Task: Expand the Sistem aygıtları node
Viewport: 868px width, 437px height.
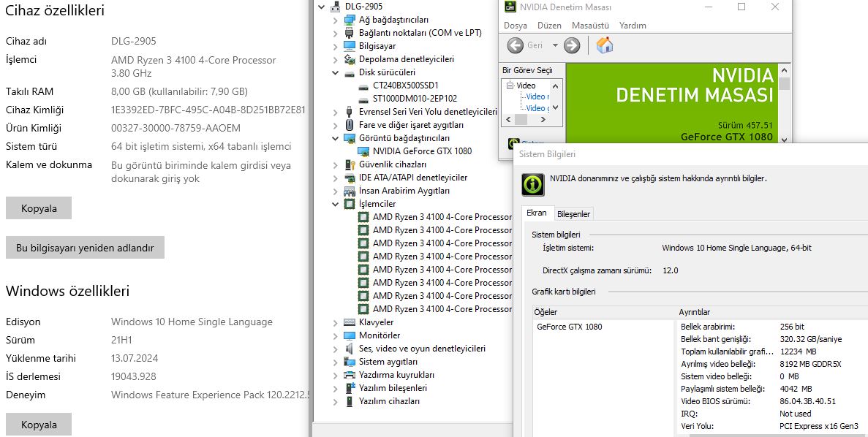Action: click(336, 362)
